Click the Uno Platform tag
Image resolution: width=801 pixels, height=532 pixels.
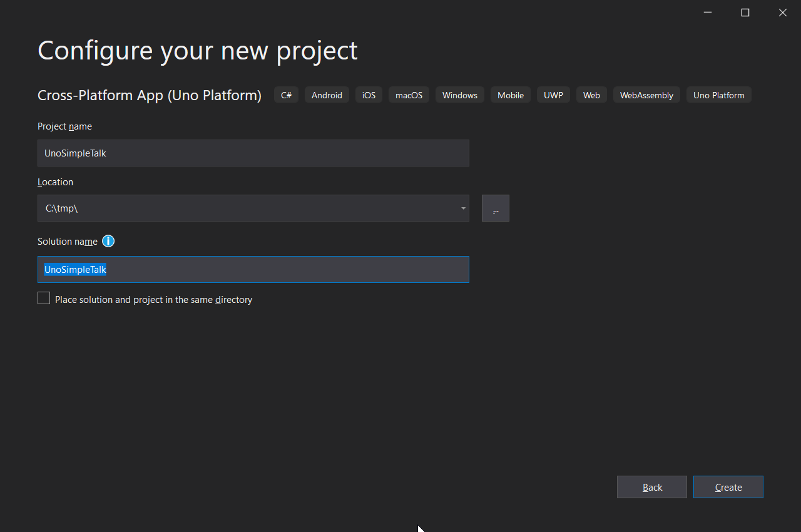point(719,95)
